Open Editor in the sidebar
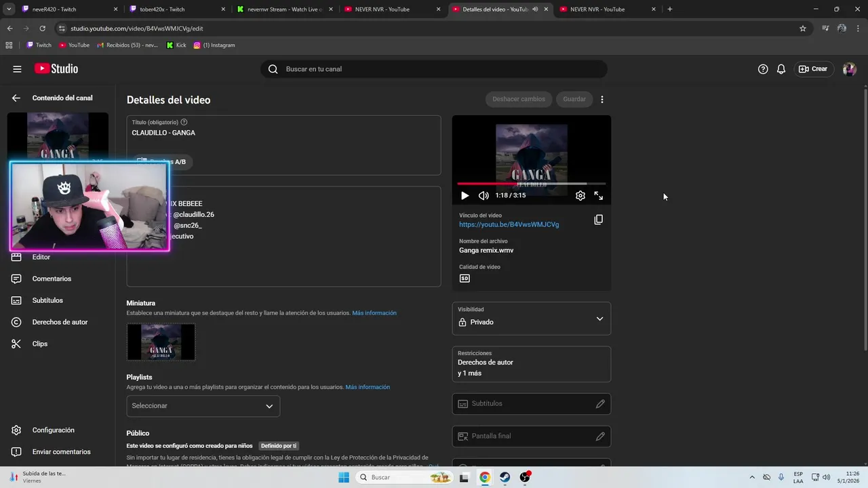The height and width of the screenshot is (488, 868). click(41, 257)
